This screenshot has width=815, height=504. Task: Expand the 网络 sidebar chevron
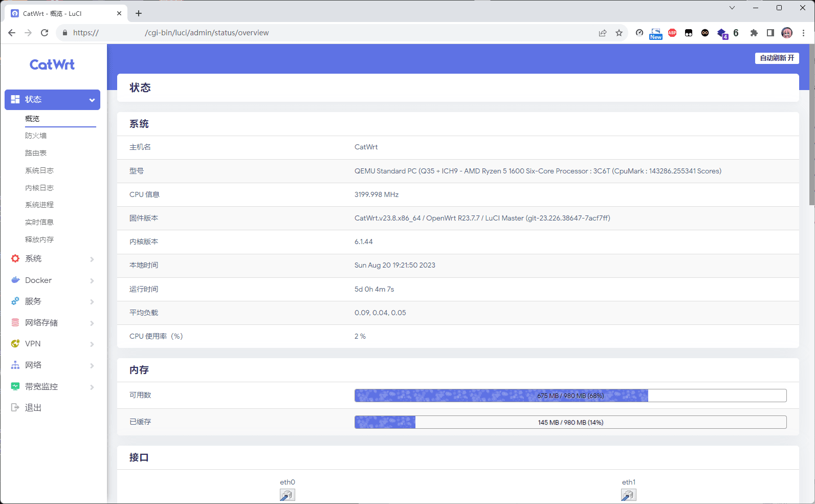click(92, 365)
